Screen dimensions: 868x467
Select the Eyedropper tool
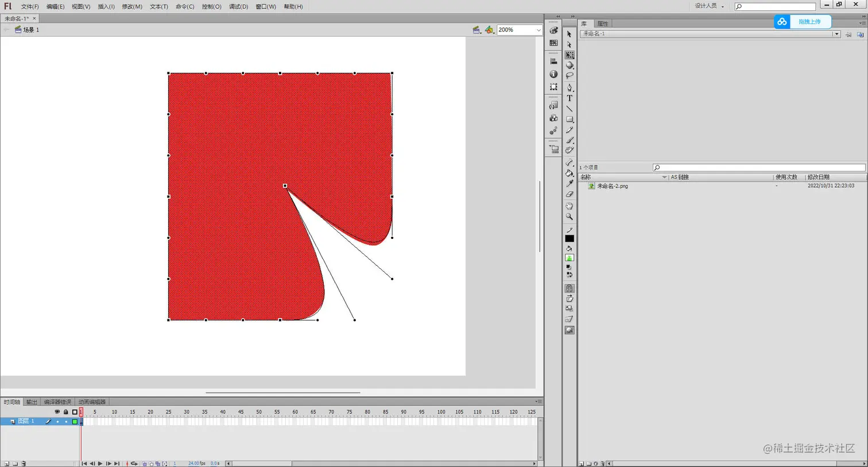point(569,184)
